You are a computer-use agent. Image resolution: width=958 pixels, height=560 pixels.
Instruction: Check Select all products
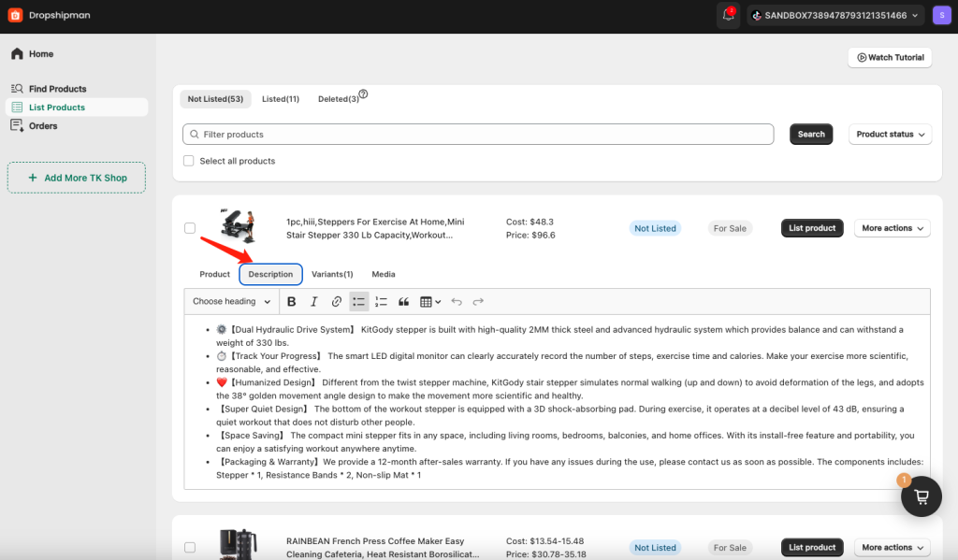[x=189, y=161]
